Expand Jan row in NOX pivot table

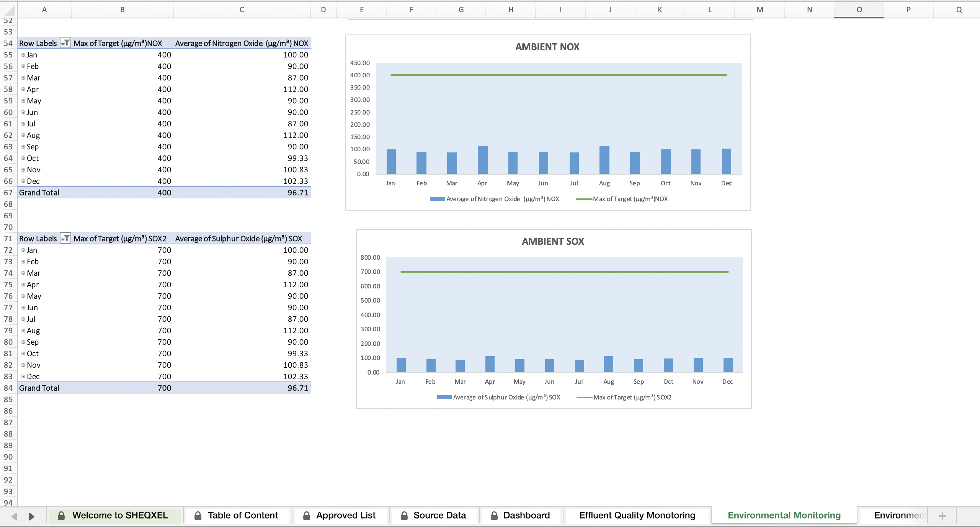(x=23, y=55)
